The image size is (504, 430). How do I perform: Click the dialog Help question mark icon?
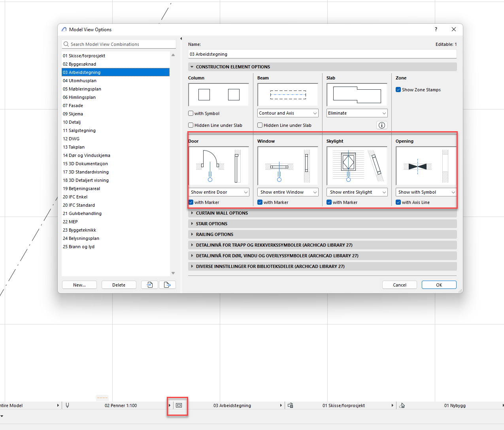(436, 29)
